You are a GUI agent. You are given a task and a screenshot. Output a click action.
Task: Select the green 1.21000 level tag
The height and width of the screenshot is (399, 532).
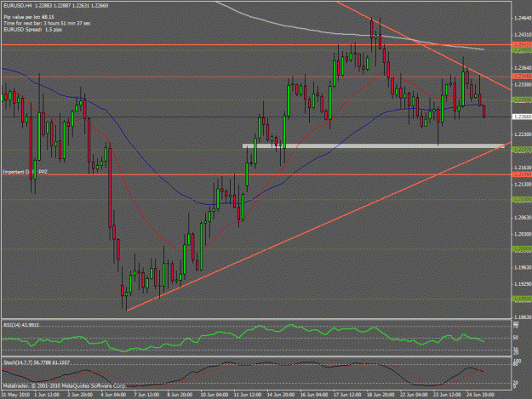(522, 200)
